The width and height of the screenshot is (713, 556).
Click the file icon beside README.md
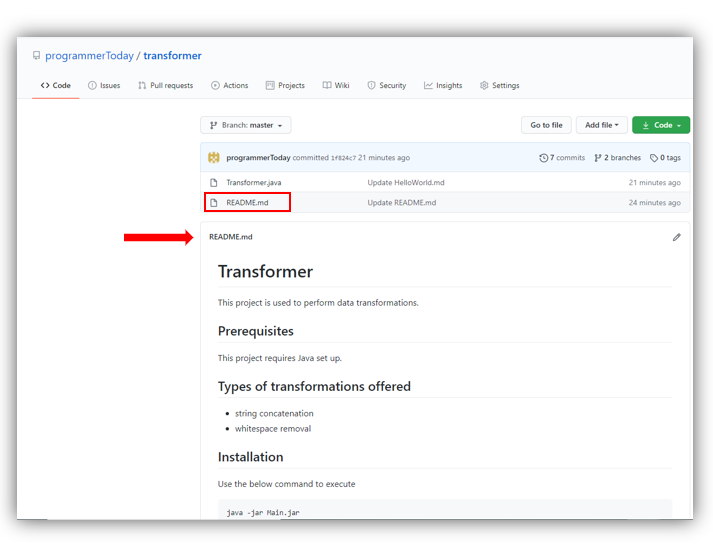coord(214,203)
